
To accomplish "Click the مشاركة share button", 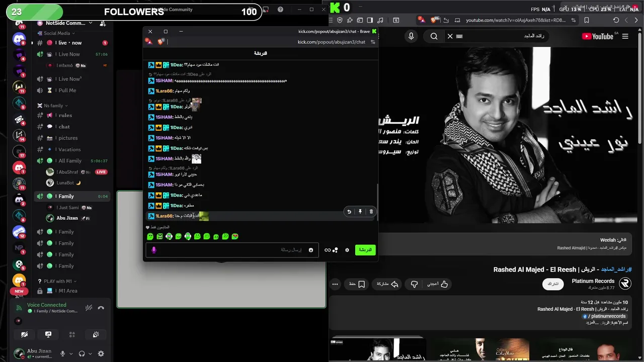I will [387, 284].
